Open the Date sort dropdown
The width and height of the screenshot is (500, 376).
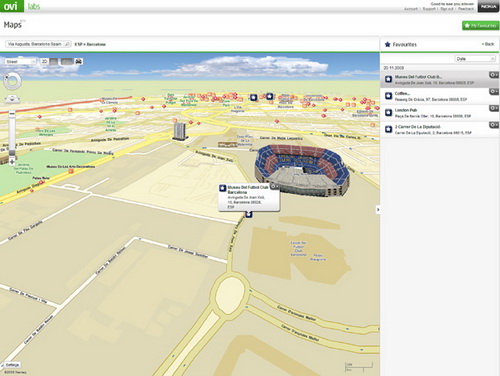pyautogui.click(x=475, y=59)
